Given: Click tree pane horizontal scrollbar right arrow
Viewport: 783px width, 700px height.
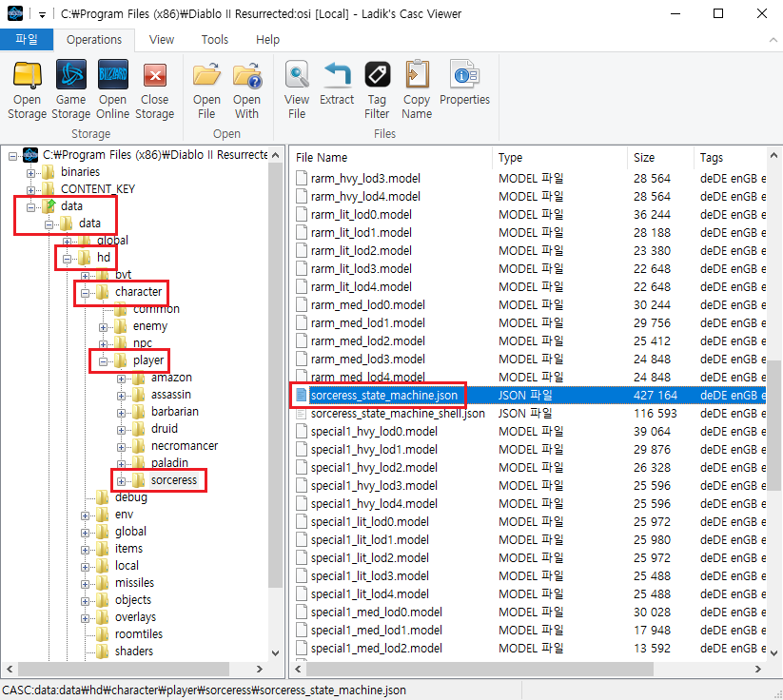Looking at the screenshot, I should coord(259,669).
